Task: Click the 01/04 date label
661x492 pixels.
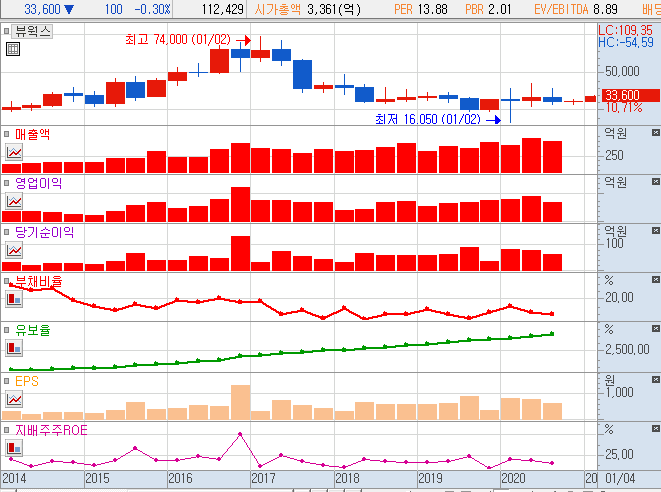Action: coord(620,479)
